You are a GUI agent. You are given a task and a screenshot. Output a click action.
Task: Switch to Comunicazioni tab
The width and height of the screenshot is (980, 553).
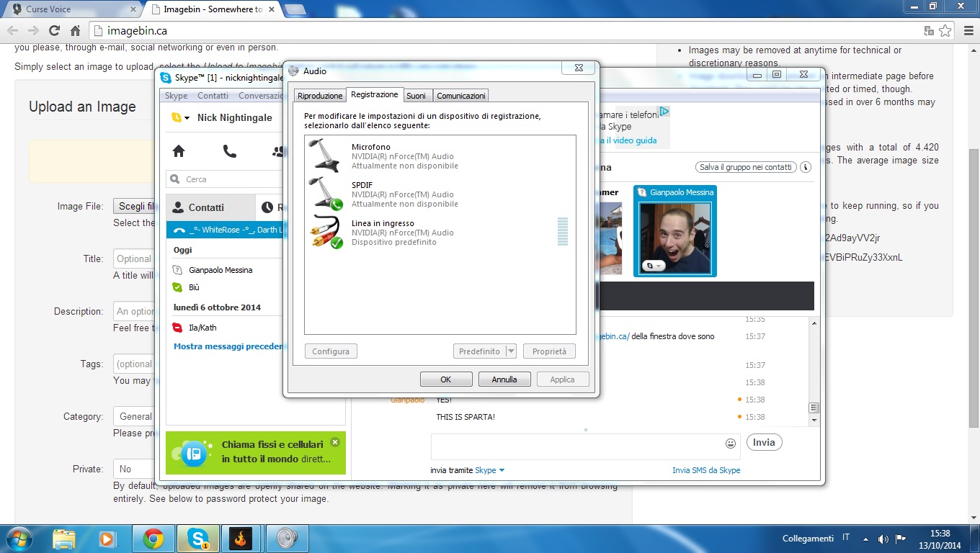coord(461,96)
